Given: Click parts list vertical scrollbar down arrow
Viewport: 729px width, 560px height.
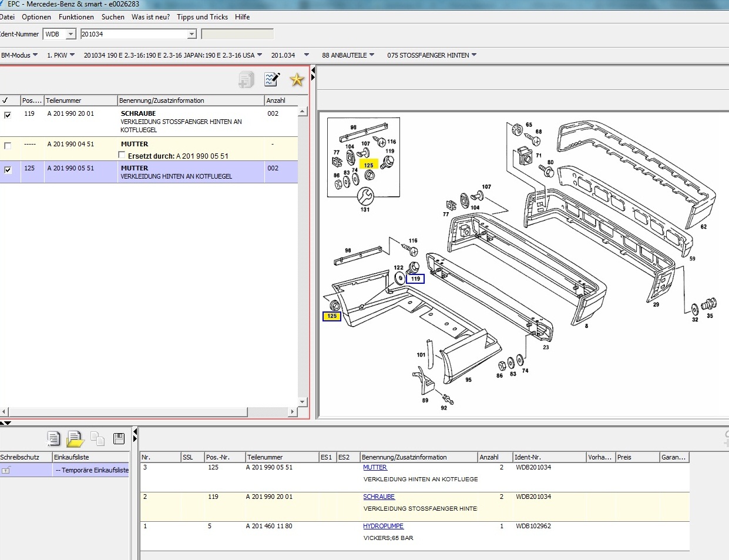Looking at the screenshot, I should (303, 403).
